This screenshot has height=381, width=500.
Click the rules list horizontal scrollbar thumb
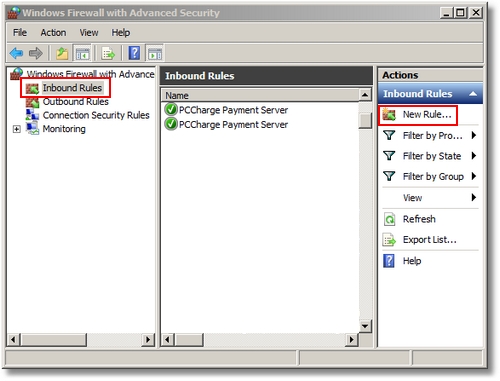[x=189, y=340]
